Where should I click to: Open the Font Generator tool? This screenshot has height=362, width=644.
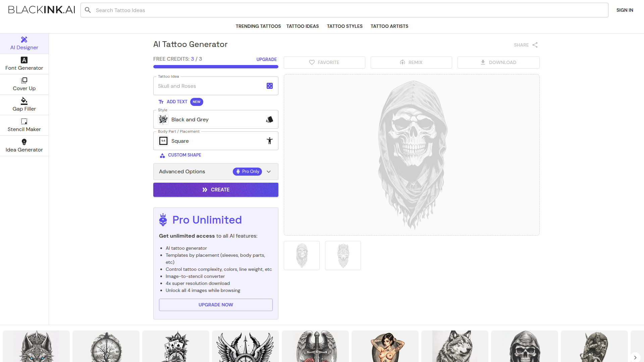[24, 64]
